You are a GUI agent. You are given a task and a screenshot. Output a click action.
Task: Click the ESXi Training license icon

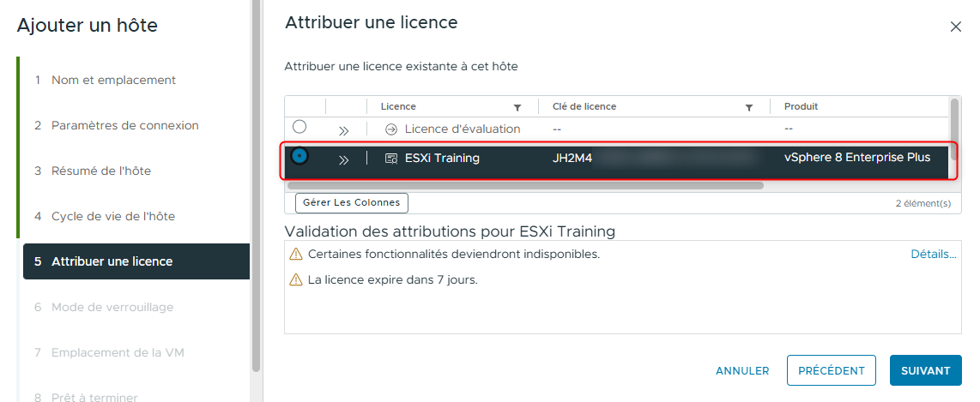tap(391, 159)
